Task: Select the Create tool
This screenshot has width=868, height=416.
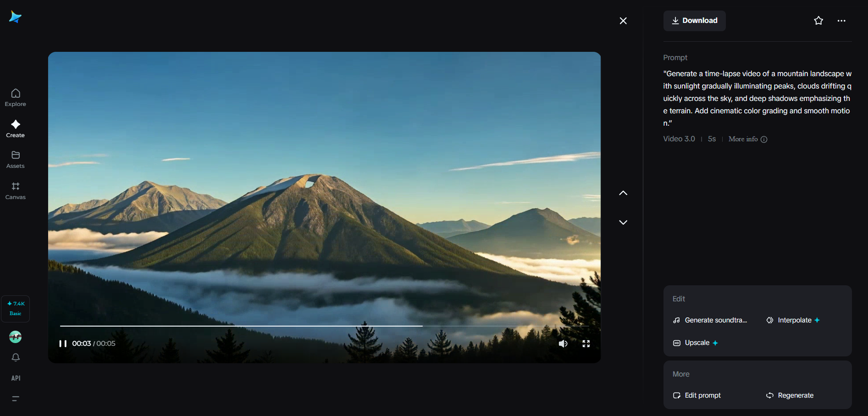Action: (x=15, y=128)
